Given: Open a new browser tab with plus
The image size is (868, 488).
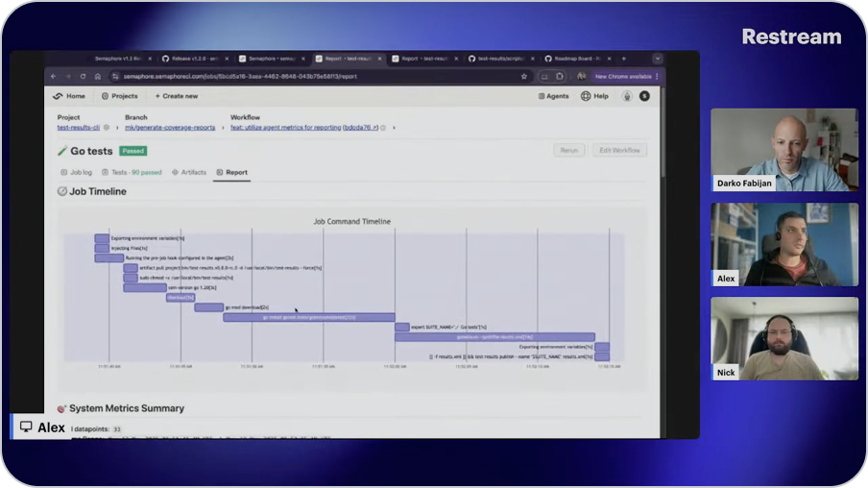Looking at the screenshot, I should (624, 59).
